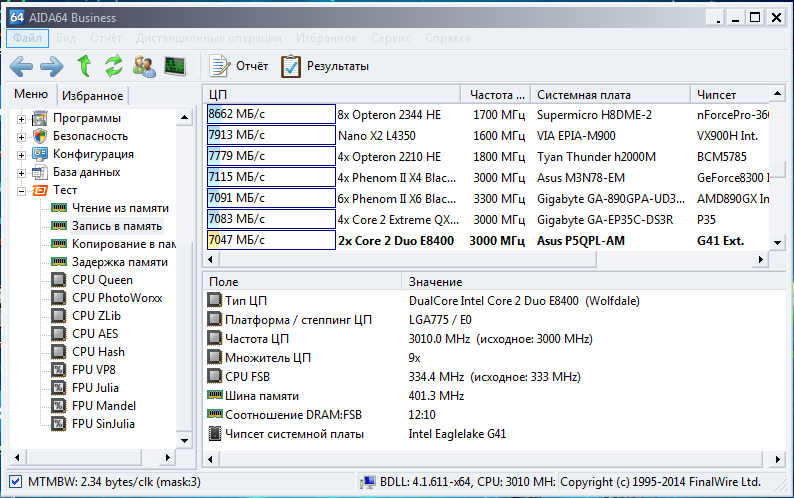Click the Отчёт toolbar button
794x498 pixels.
pyautogui.click(x=239, y=66)
